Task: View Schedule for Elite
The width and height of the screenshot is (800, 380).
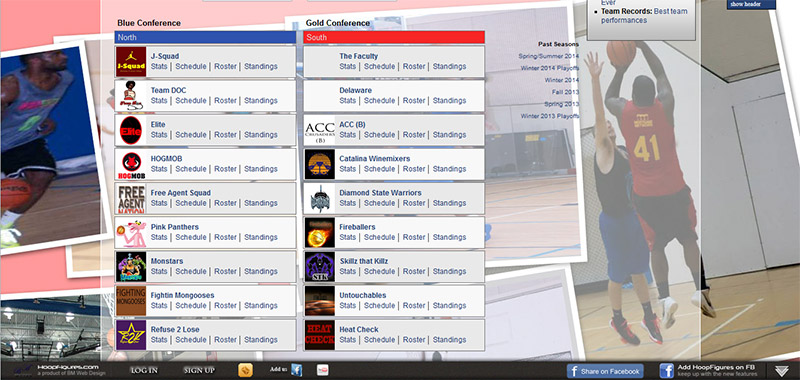Action: coord(191,135)
